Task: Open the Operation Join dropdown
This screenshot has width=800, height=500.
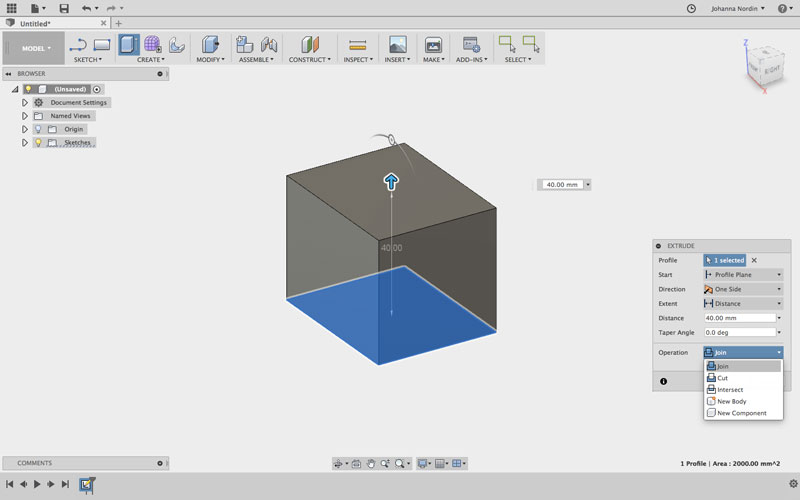Action: click(743, 352)
